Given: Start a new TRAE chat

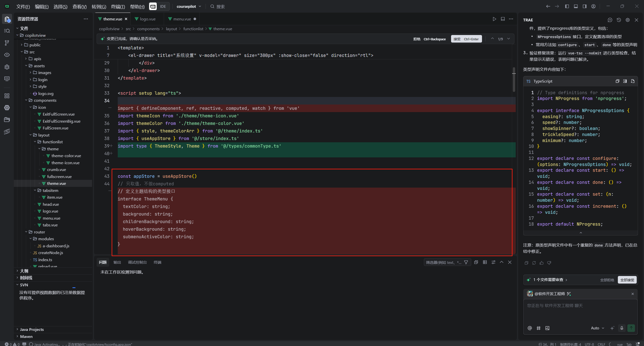Looking at the screenshot, I should tap(610, 20).
